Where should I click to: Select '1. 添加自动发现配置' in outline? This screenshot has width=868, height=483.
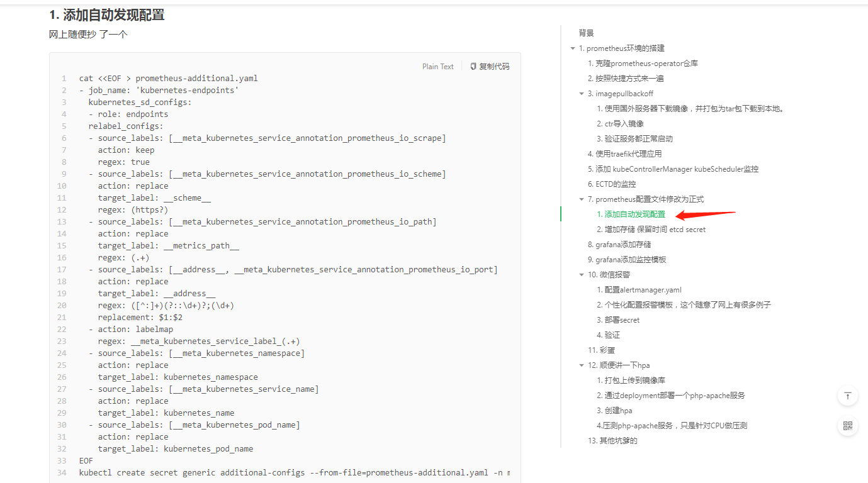(x=631, y=214)
